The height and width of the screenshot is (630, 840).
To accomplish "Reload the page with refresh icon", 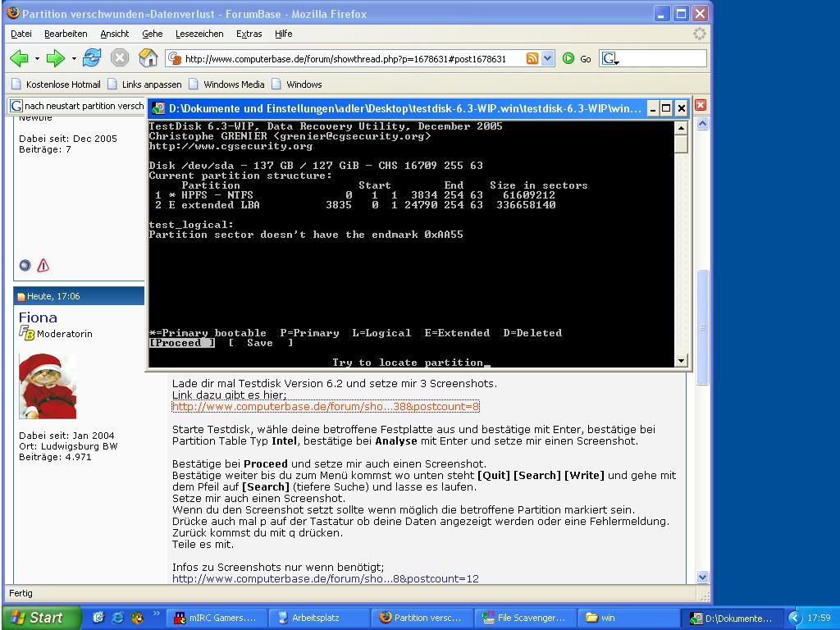I will click(92, 58).
